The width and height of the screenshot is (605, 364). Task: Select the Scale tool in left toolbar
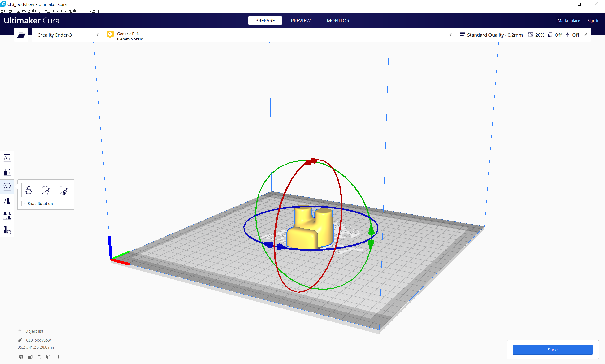[x=7, y=173]
